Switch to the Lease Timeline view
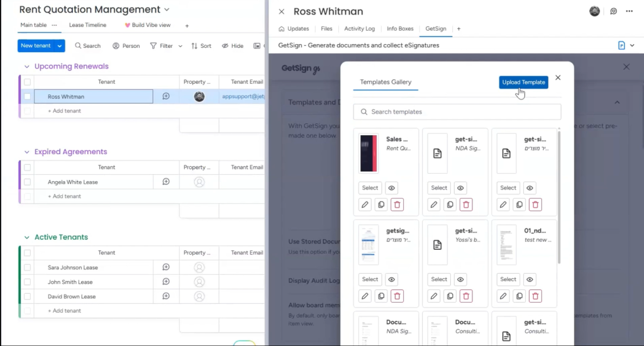Image resolution: width=644 pixels, height=346 pixels. pyautogui.click(x=87, y=25)
